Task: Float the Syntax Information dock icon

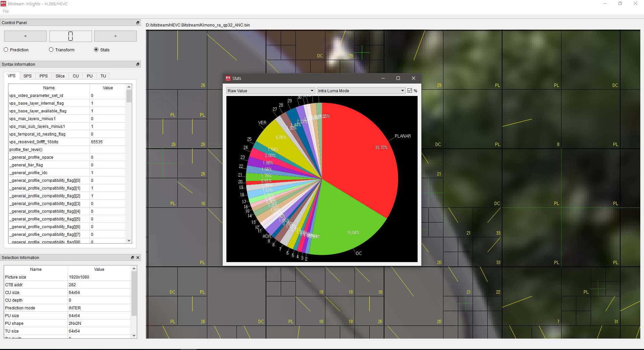Action: click(x=138, y=64)
